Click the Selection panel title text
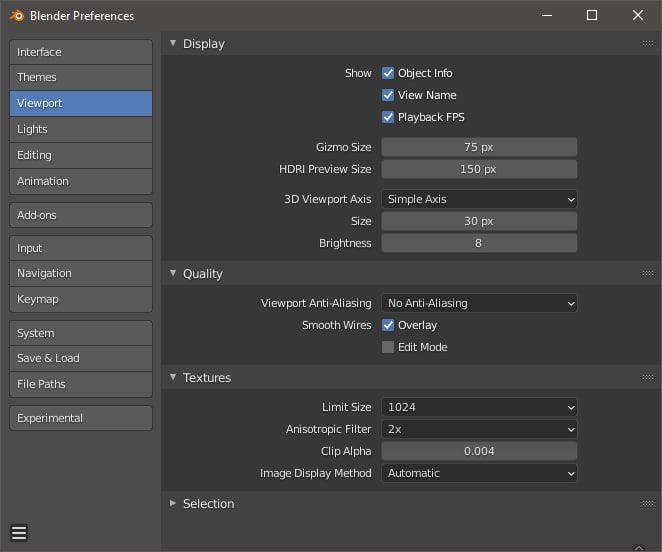Image resolution: width=662 pixels, height=552 pixels. click(209, 503)
